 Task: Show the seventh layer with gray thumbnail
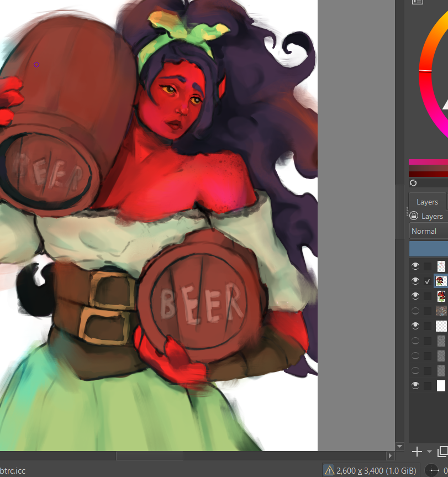pos(415,355)
